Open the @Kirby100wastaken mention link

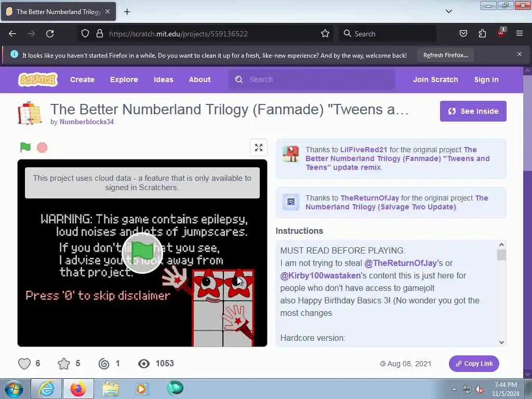[320, 275]
